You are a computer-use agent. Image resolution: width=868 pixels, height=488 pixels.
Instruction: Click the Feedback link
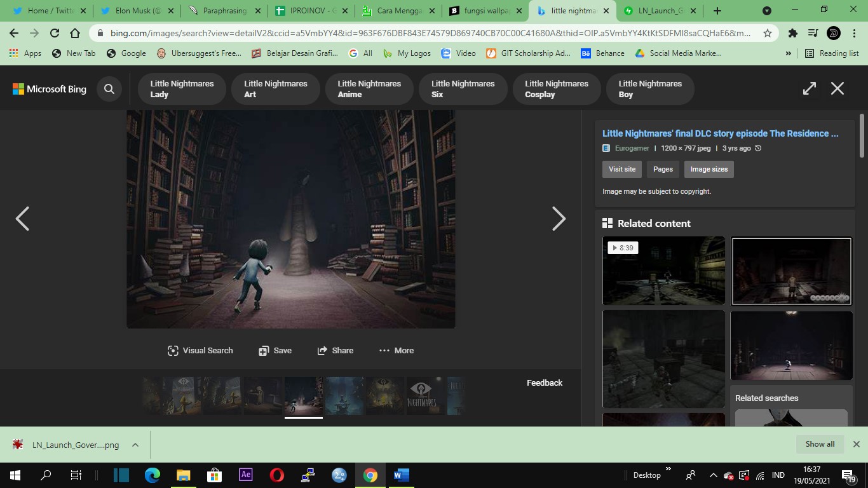[x=545, y=383]
